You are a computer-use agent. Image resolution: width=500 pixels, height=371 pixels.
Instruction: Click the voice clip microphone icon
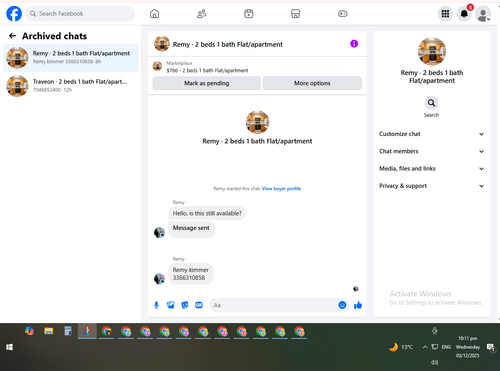[x=156, y=305]
